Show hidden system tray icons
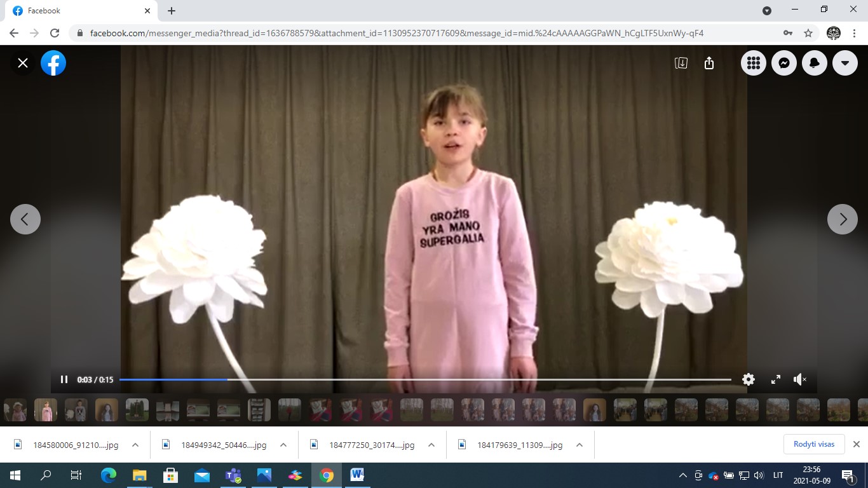Image resolution: width=868 pixels, height=488 pixels. pos(683,475)
